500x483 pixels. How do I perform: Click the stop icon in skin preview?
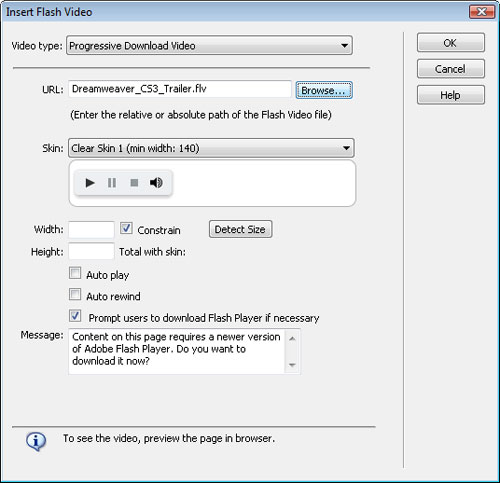point(134,183)
